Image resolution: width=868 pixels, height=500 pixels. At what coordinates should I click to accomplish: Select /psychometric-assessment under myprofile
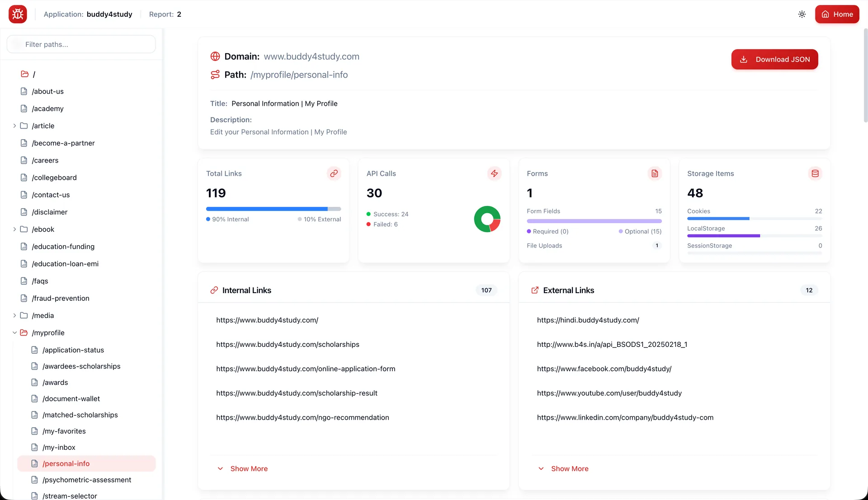(x=86, y=480)
